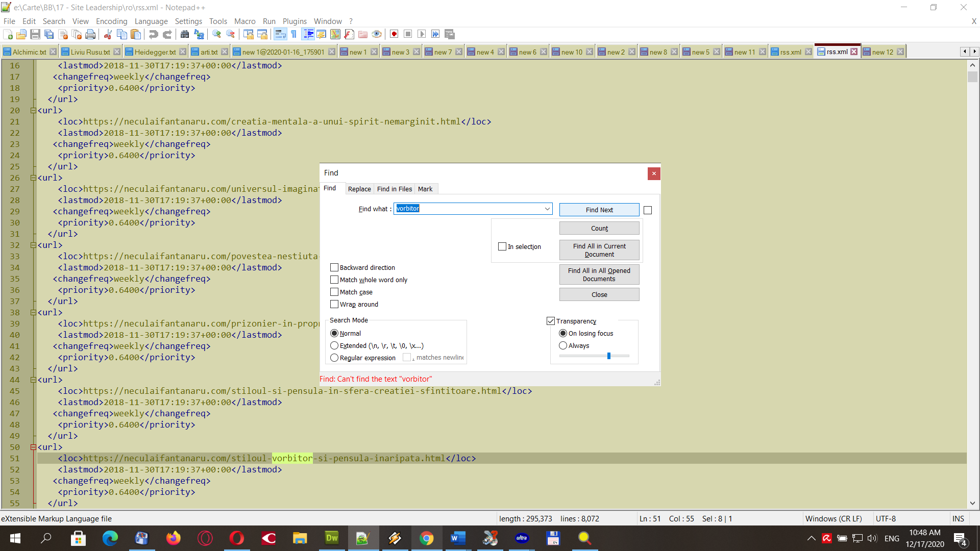980x551 pixels.
Task: Click the Stop Recording macro icon
Action: 408,34
